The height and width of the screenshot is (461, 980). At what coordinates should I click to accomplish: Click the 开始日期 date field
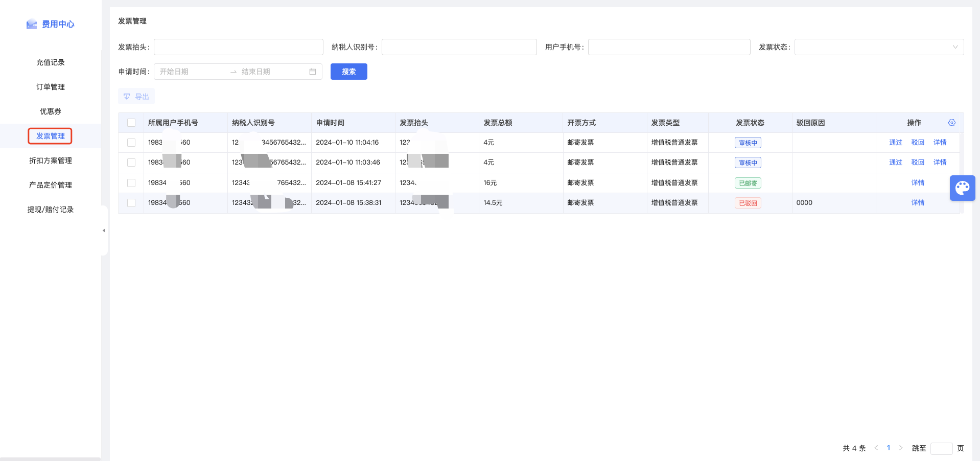pyautogui.click(x=192, y=72)
